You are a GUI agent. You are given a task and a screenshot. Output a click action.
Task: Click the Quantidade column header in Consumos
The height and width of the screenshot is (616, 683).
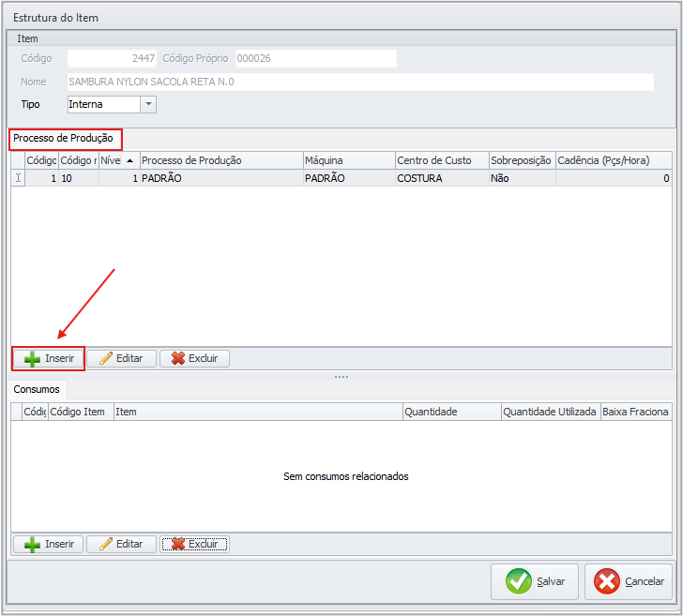pyautogui.click(x=450, y=412)
